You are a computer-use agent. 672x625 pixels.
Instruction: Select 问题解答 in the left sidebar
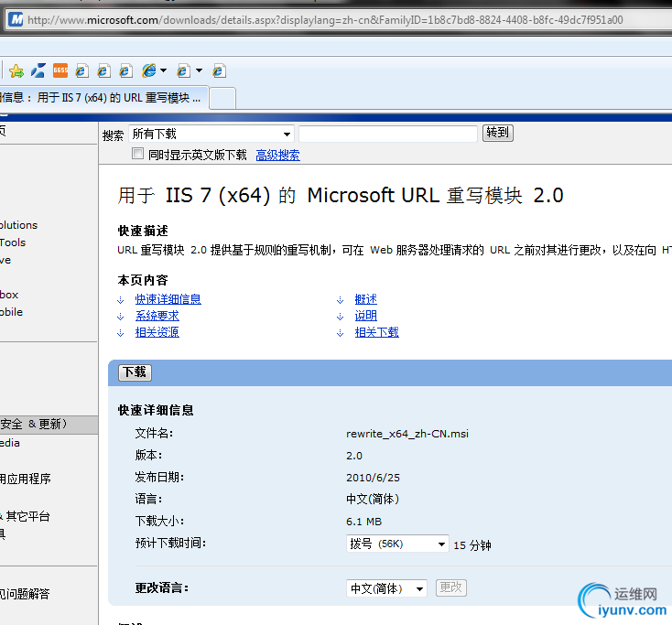click(25, 594)
